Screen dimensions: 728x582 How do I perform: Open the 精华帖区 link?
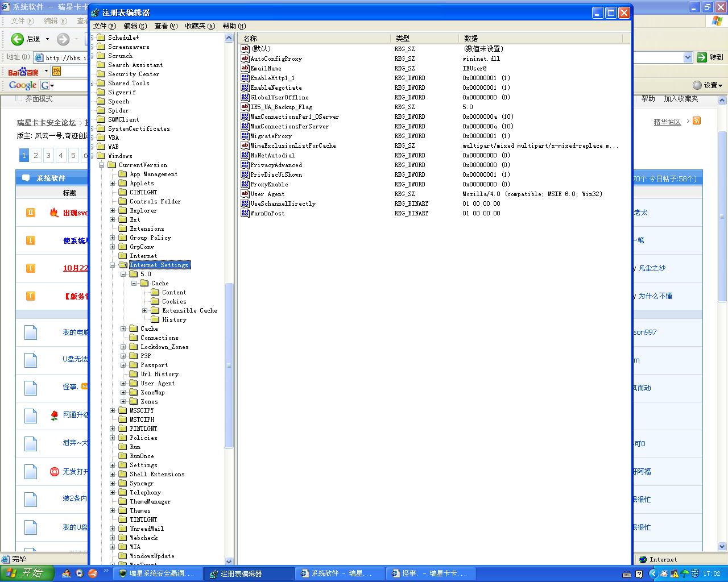coord(667,122)
